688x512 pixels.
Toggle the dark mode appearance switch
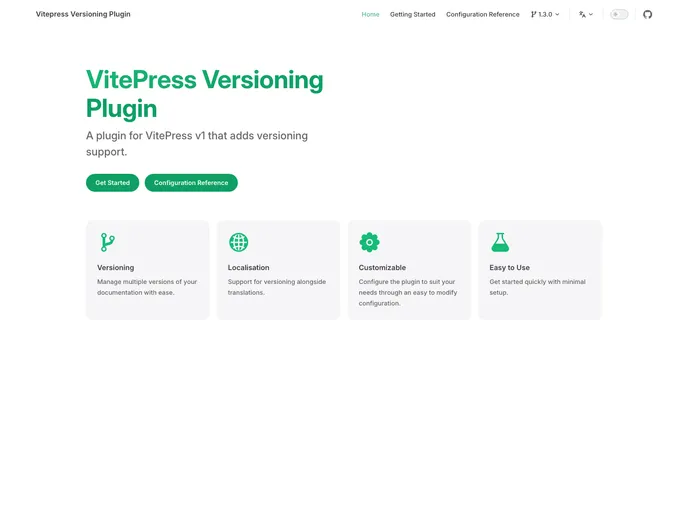pyautogui.click(x=619, y=14)
